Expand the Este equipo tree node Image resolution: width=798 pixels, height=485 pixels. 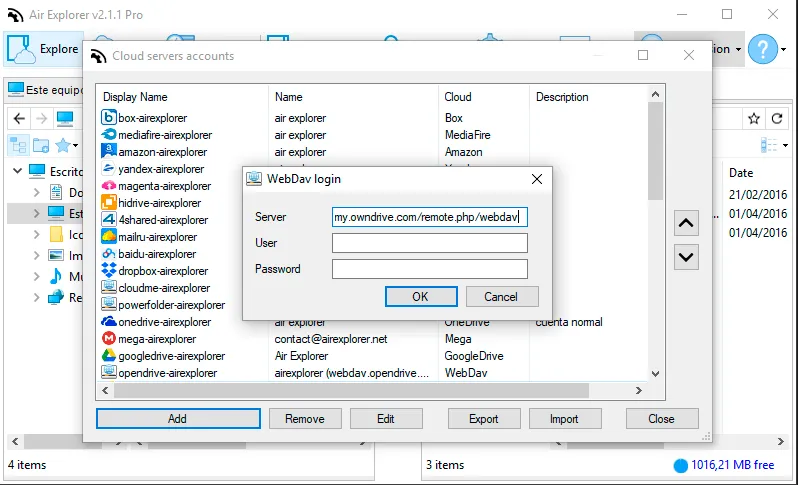36,213
